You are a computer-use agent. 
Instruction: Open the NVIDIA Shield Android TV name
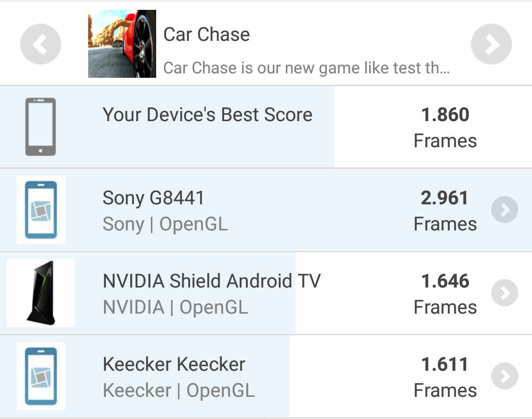[x=212, y=281]
